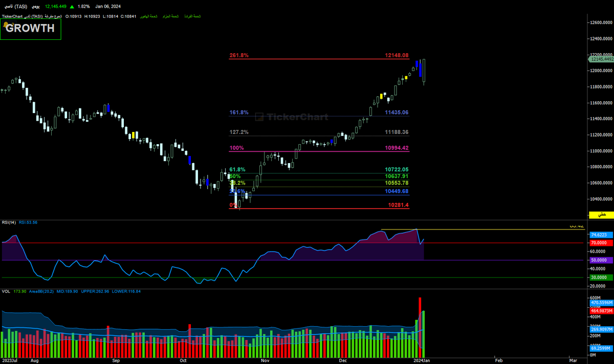The width and height of the screenshot is (614, 364).
Task: Click the 11435.06 Fibonacci price label
Action: [x=397, y=112]
